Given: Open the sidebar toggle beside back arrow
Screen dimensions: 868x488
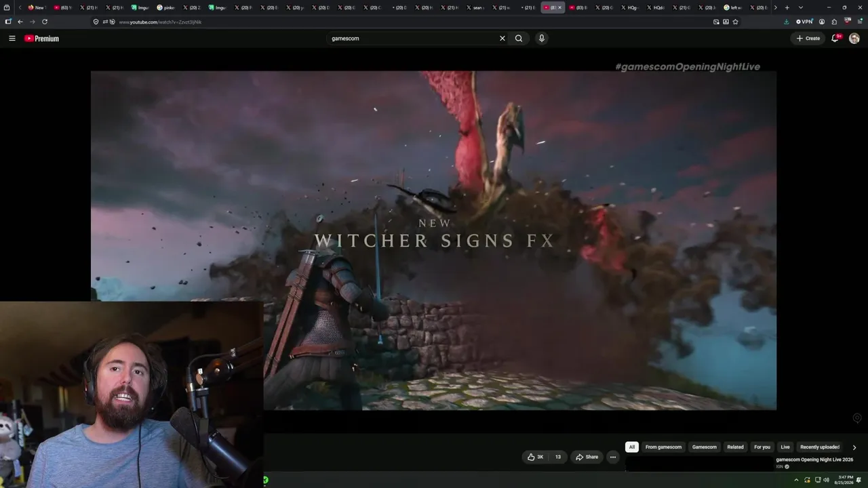Looking at the screenshot, I should [8, 22].
